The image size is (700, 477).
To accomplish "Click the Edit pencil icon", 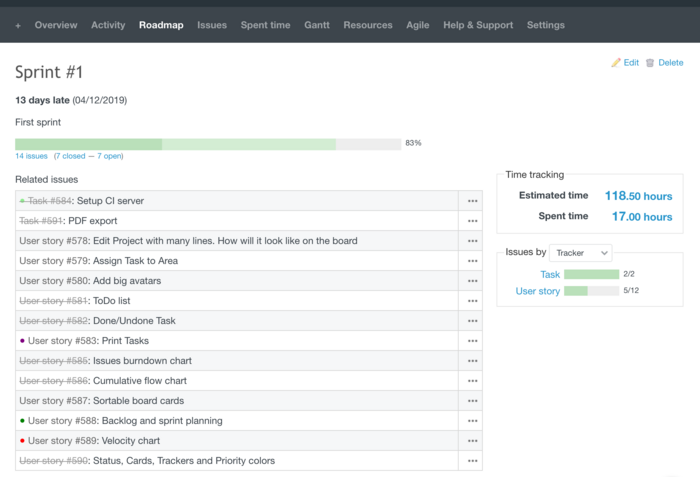I will point(616,62).
